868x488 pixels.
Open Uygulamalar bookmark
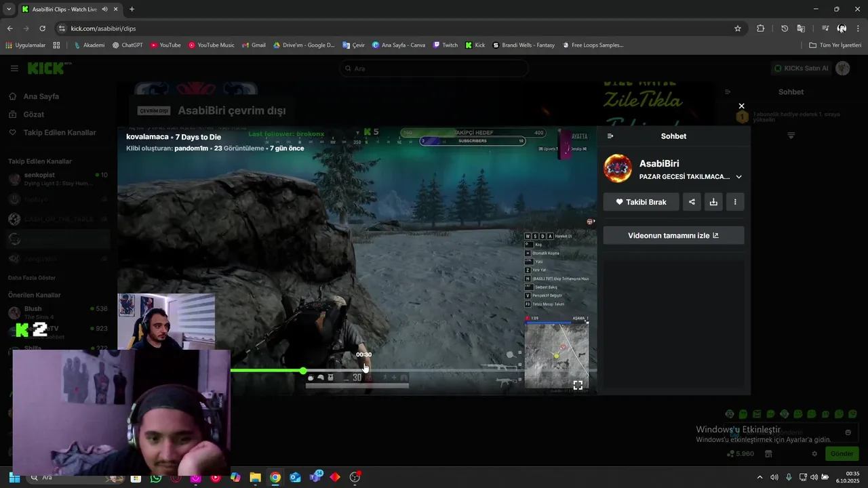tap(25, 45)
